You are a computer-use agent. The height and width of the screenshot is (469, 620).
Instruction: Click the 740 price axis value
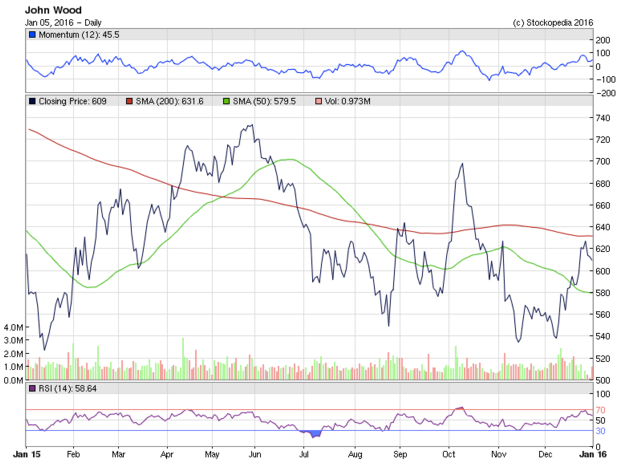click(x=603, y=118)
